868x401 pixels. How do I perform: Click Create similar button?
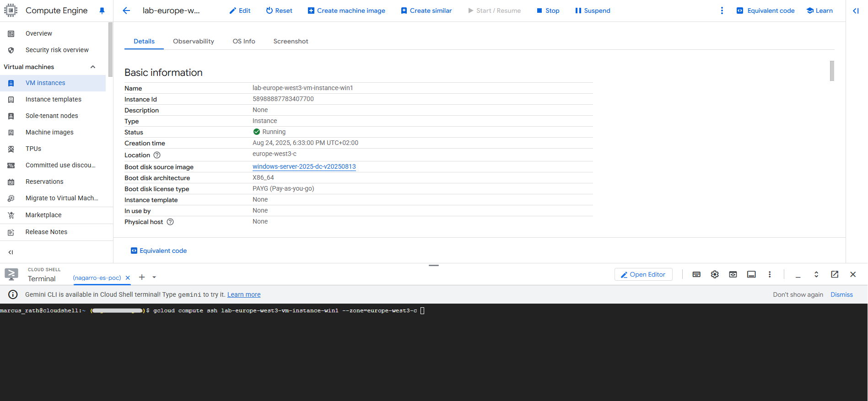[426, 11]
